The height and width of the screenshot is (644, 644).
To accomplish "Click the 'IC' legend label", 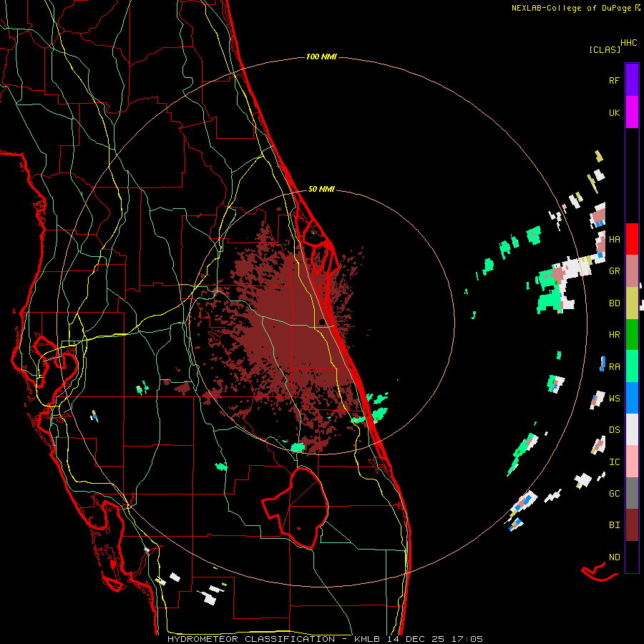I will click(614, 462).
